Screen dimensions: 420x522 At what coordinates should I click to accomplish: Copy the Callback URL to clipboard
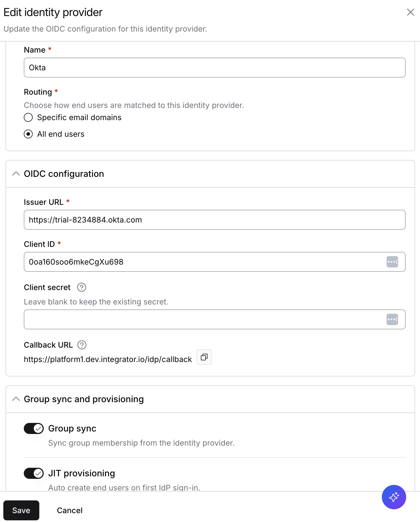[204, 357]
